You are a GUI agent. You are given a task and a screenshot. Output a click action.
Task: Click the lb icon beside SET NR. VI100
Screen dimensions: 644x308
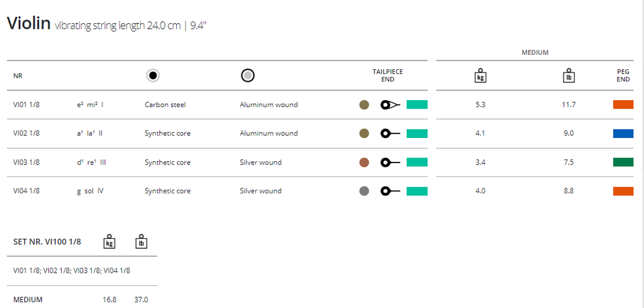(142, 241)
